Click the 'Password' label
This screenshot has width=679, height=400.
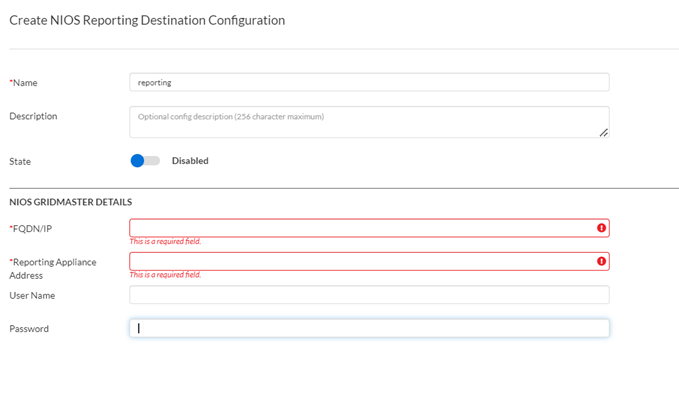pos(29,329)
